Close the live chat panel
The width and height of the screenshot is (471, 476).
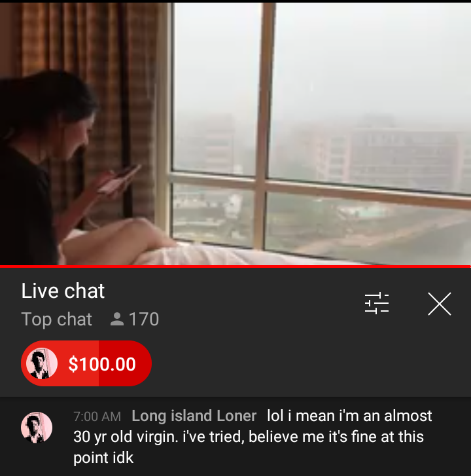point(440,304)
